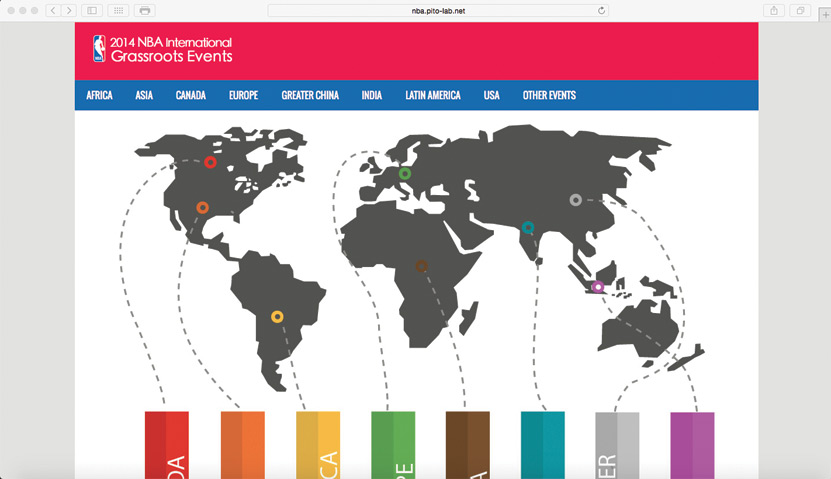Click the address bar showing nba.pito-lab.net
Image resolution: width=831 pixels, height=479 pixels.
(438, 10)
